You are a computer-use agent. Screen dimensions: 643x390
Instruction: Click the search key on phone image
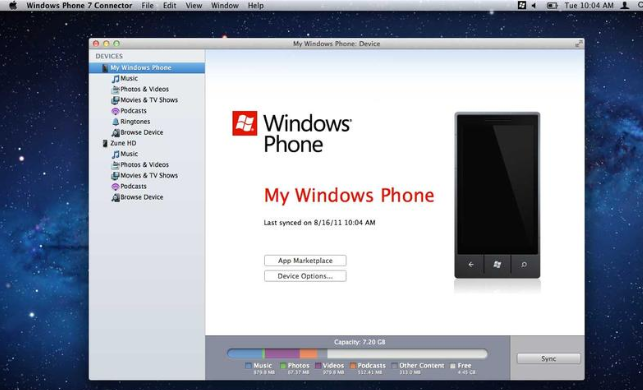click(x=524, y=265)
